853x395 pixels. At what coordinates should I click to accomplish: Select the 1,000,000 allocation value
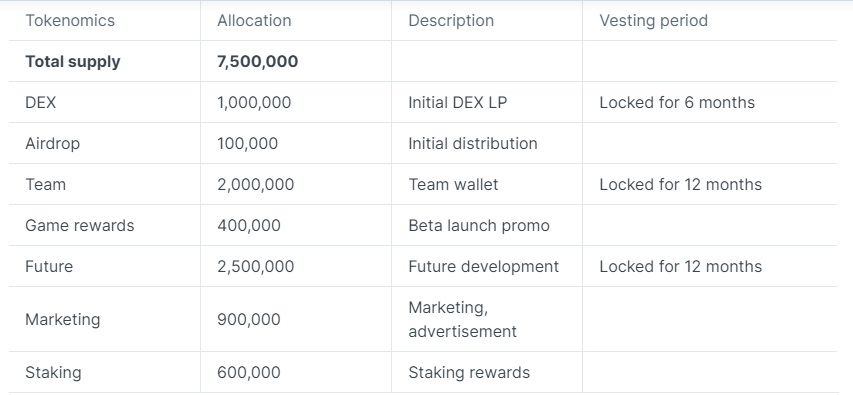point(254,102)
